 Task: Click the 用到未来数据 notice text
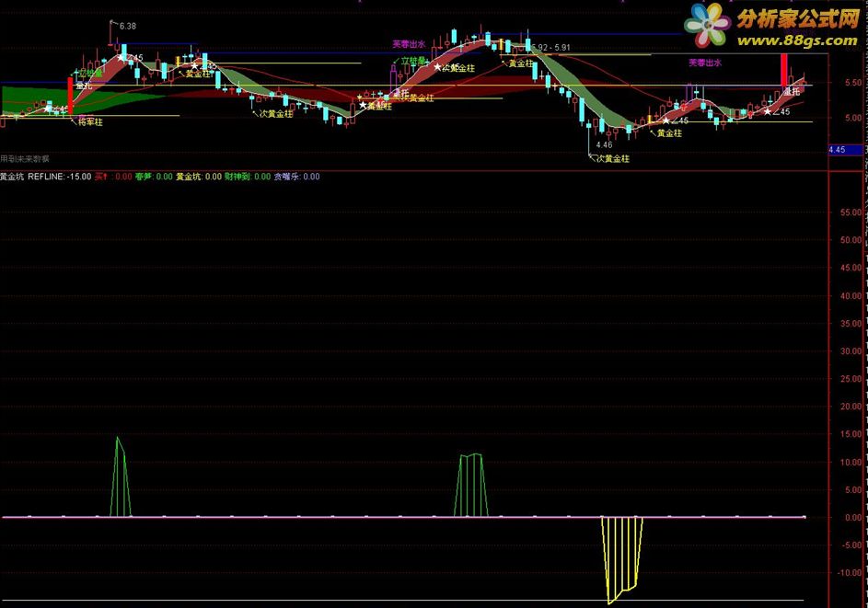tap(25, 159)
